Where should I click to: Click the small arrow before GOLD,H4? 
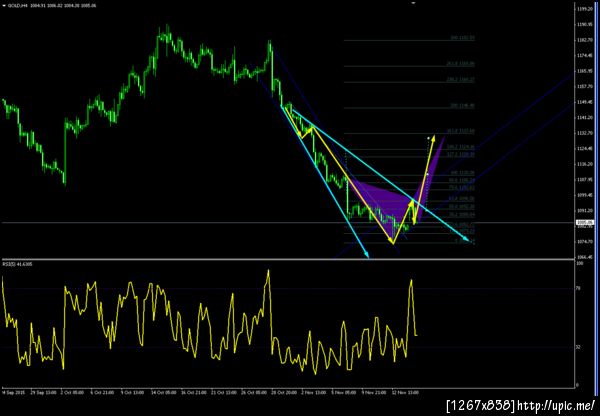pyautogui.click(x=4, y=6)
